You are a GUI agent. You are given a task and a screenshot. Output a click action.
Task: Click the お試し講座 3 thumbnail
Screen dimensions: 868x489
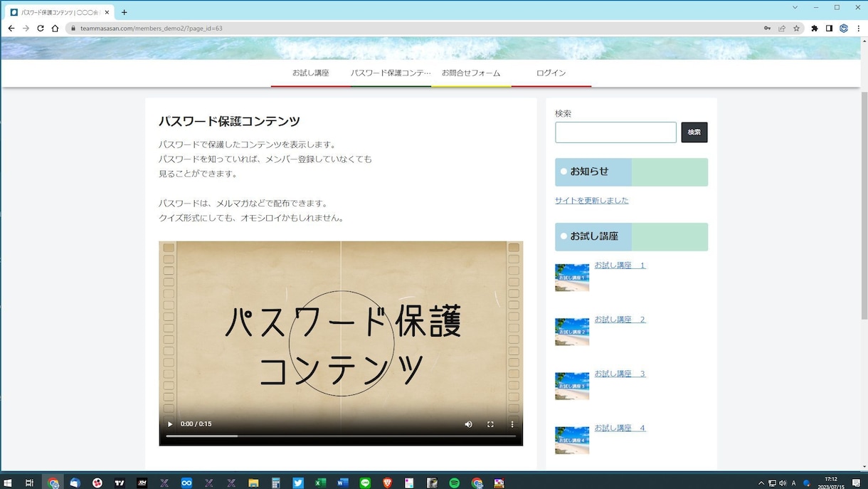click(572, 386)
